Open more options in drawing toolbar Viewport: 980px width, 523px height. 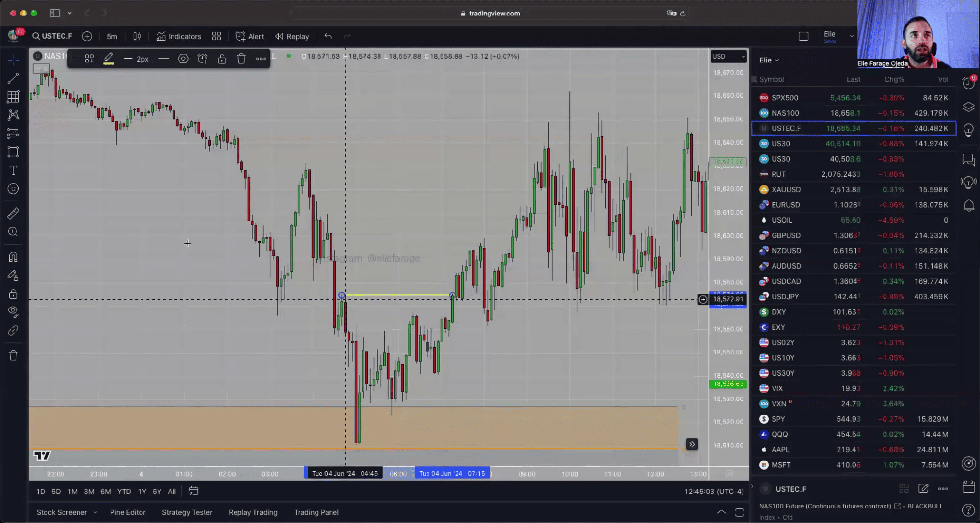click(x=261, y=59)
